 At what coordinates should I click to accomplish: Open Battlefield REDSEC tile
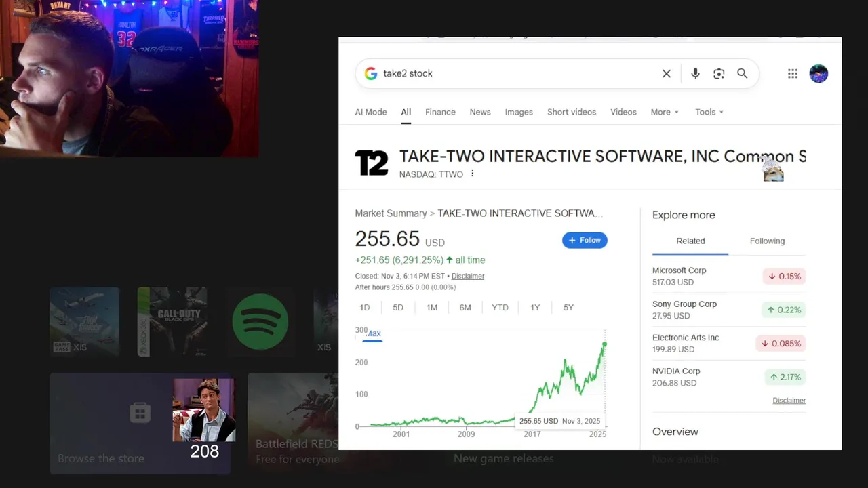click(293, 423)
